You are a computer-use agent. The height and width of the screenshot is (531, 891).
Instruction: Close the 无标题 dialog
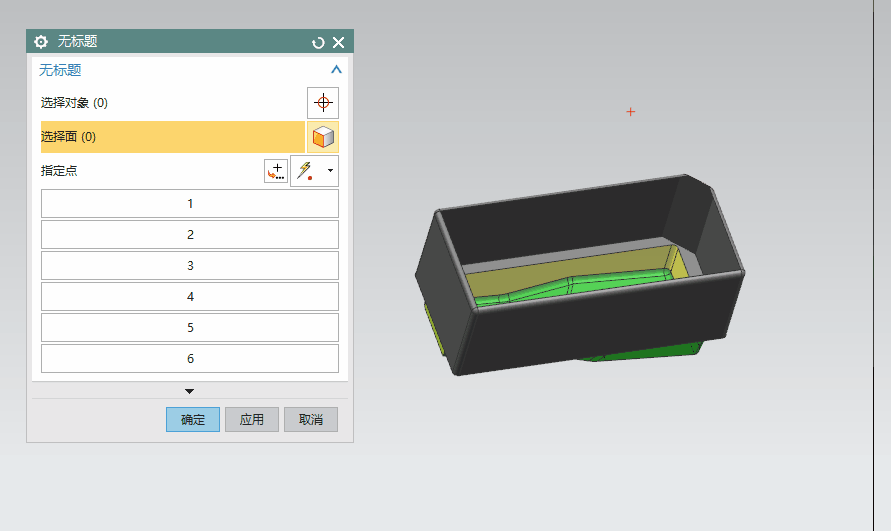pyautogui.click(x=339, y=43)
